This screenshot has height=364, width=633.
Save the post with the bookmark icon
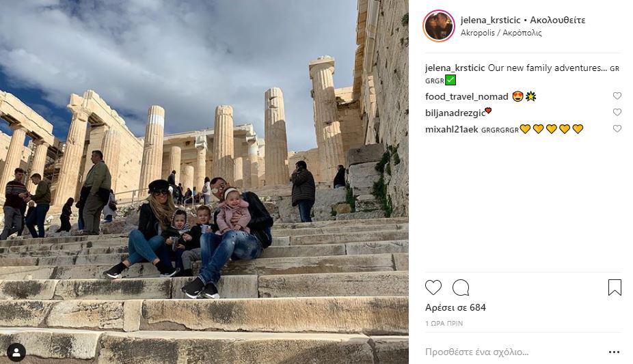615,288
